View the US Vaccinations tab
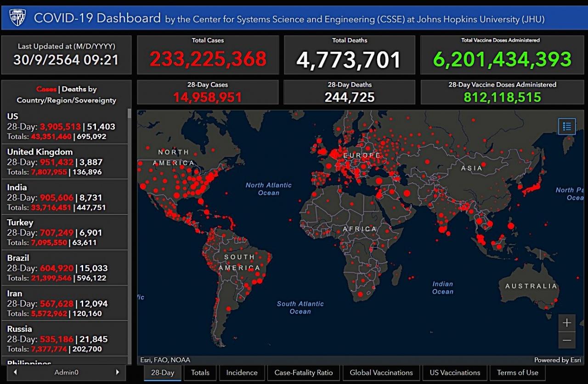 (x=455, y=373)
